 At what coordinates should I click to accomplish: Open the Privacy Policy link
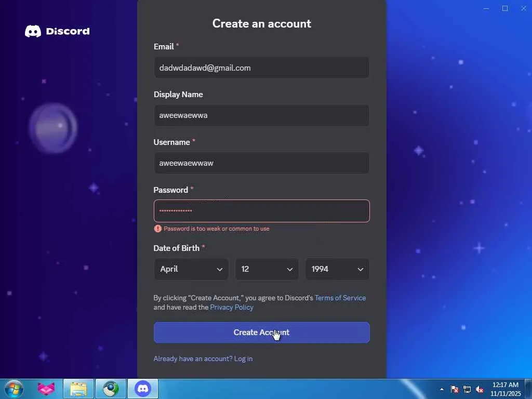232,308
